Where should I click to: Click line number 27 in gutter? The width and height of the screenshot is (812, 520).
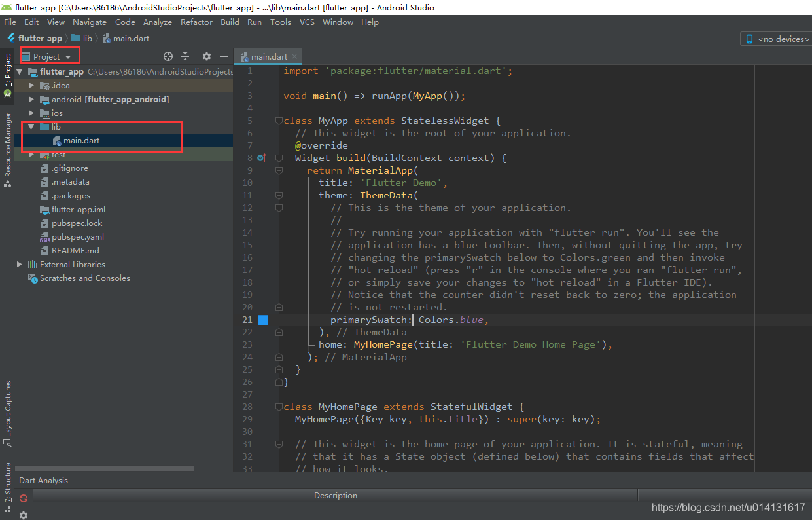pyautogui.click(x=247, y=394)
